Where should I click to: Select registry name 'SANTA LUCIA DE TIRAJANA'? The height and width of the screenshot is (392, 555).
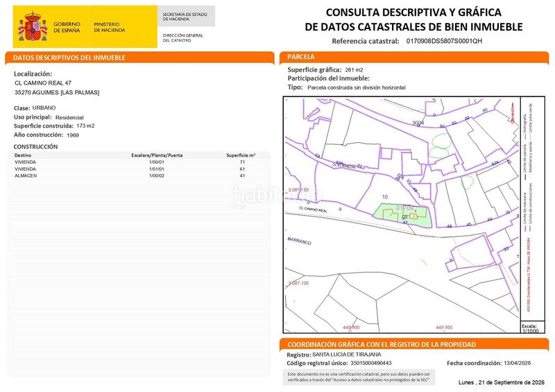pos(346,355)
